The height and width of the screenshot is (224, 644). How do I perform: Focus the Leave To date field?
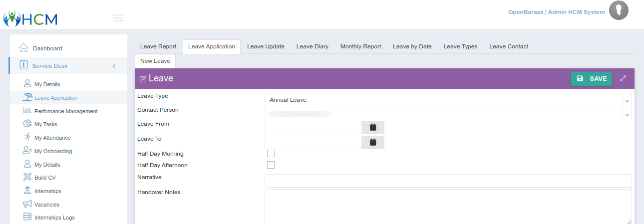(x=313, y=142)
